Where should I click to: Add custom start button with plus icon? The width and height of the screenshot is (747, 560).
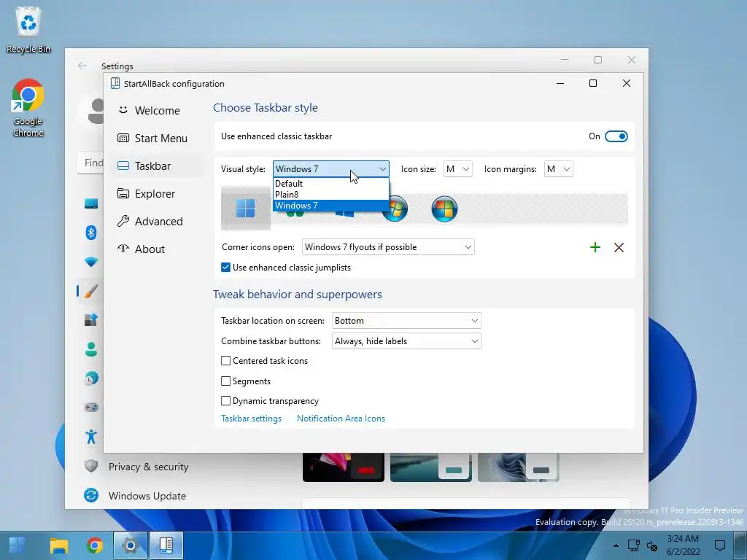[x=595, y=247]
